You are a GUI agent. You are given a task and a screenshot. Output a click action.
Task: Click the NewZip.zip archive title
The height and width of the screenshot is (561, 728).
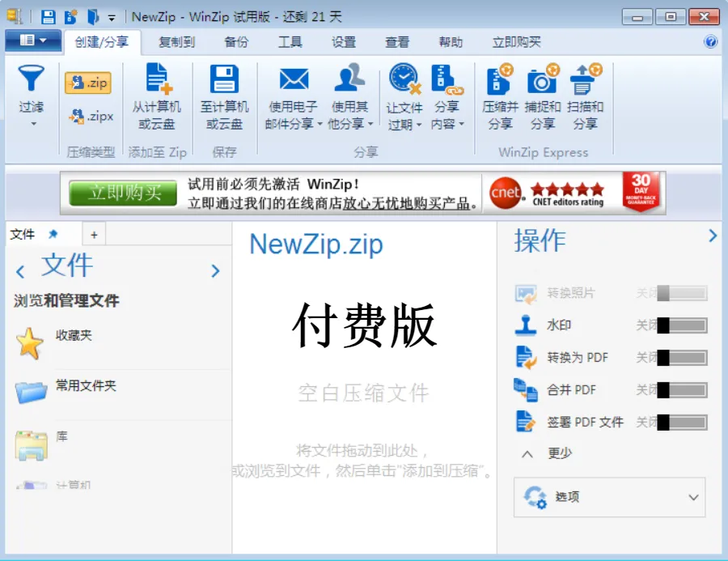click(x=315, y=244)
